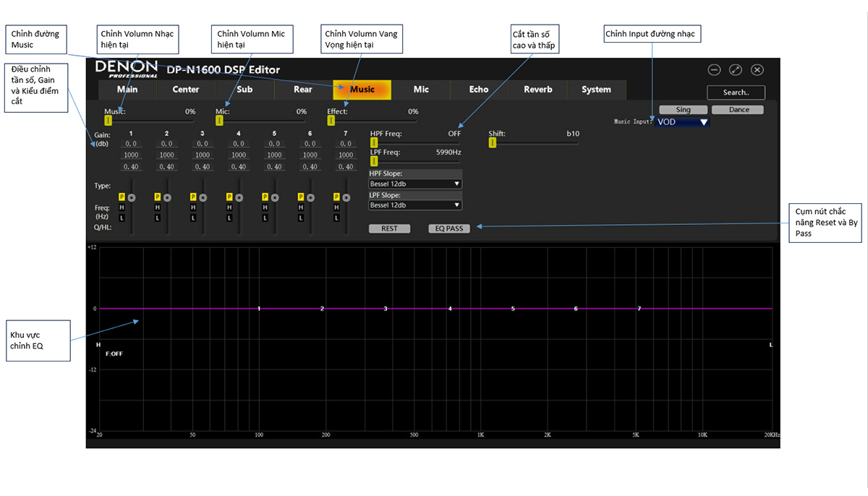Switch to the Rear tab
The height and width of the screenshot is (496, 868).
(303, 90)
